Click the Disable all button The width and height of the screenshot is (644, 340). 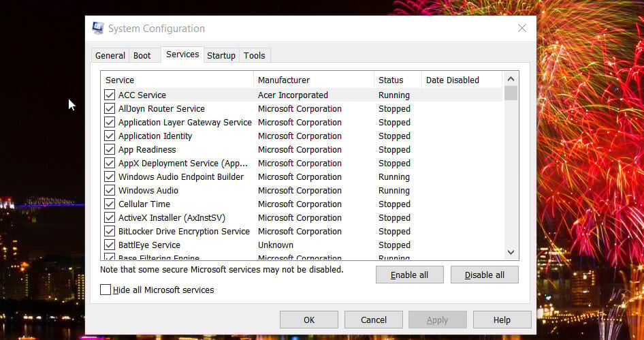pyautogui.click(x=485, y=275)
